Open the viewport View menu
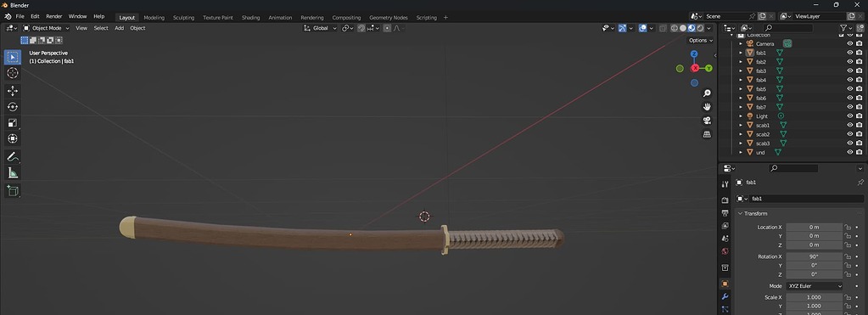This screenshot has height=315, width=868. point(81,28)
